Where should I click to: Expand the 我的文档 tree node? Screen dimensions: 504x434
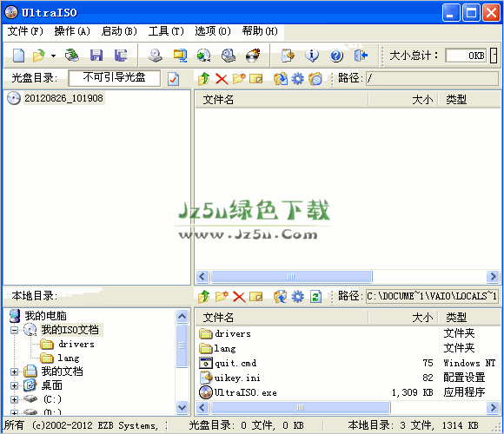click(x=14, y=372)
